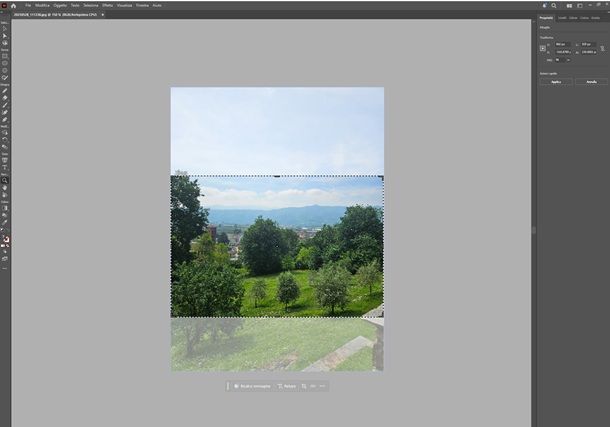Screen dimensions: 610x427
Task: Open the Testo menu
Action: coord(75,6)
